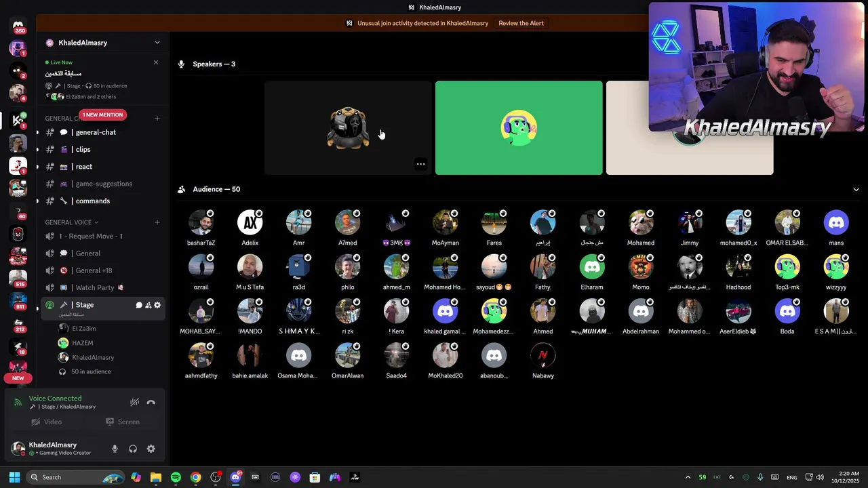Mute microphone in the user panel
Screen dimensions: 868x488
(115, 449)
